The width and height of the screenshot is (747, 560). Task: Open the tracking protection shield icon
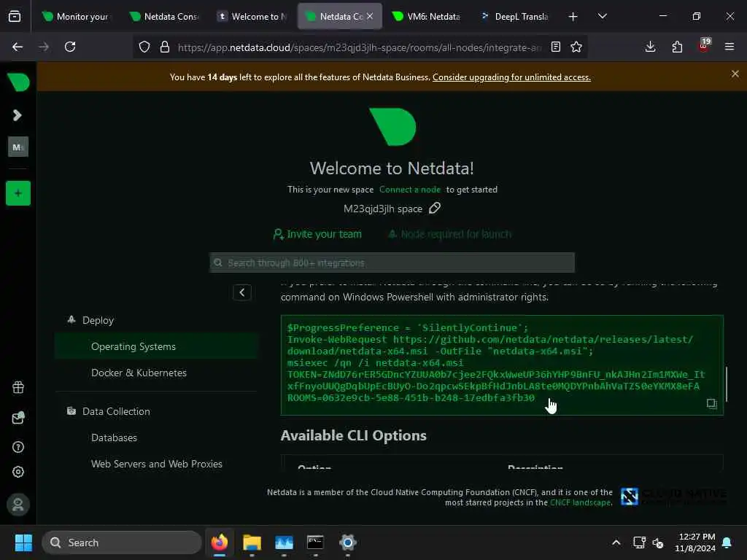coord(144,47)
